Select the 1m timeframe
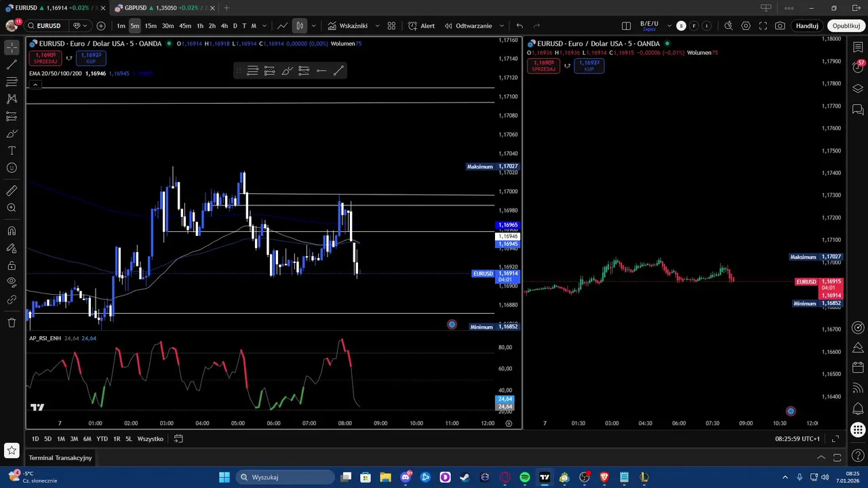Image resolution: width=868 pixels, height=488 pixels. (x=121, y=26)
